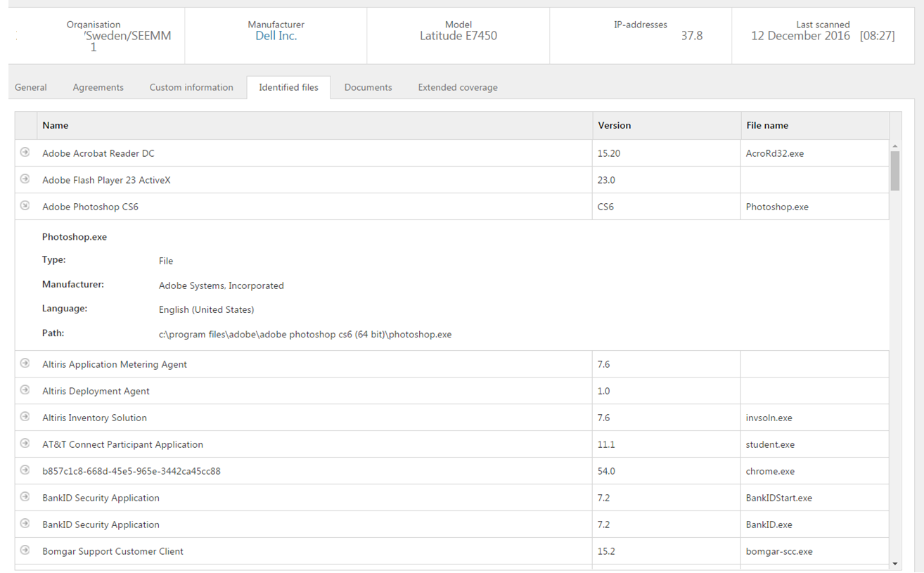The height and width of the screenshot is (573, 924).
Task: Select Photoshop.exe in the File name column
Action: pos(777,207)
